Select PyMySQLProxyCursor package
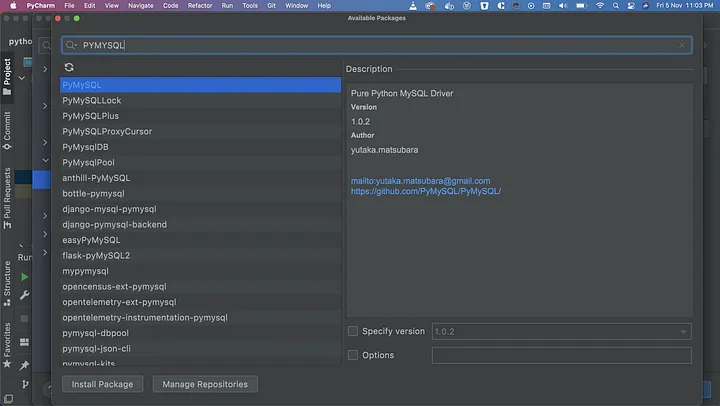 [200, 131]
